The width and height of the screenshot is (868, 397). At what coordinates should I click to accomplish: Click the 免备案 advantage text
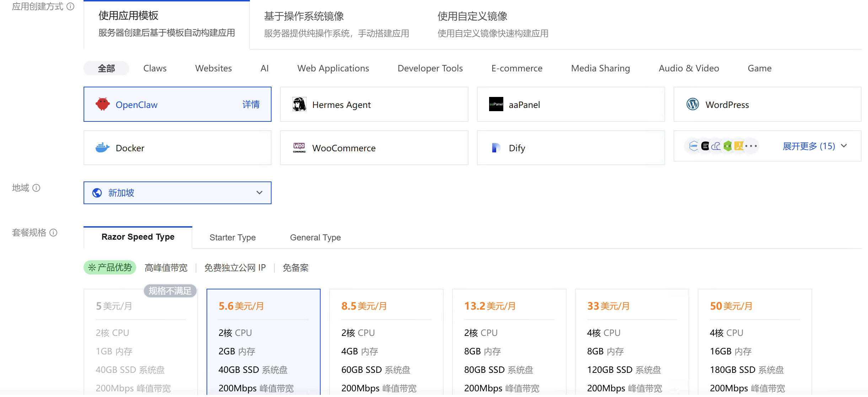click(x=295, y=267)
